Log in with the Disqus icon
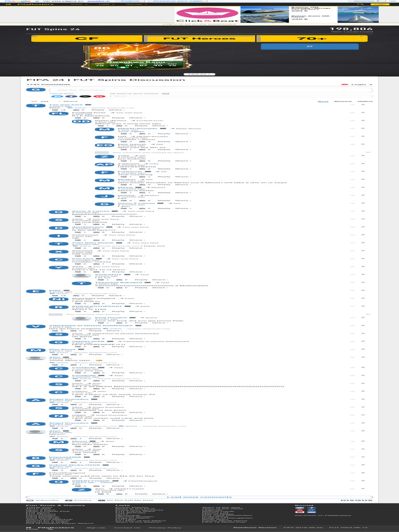The width and height of the screenshot is (399, 532). coord(56,97)
